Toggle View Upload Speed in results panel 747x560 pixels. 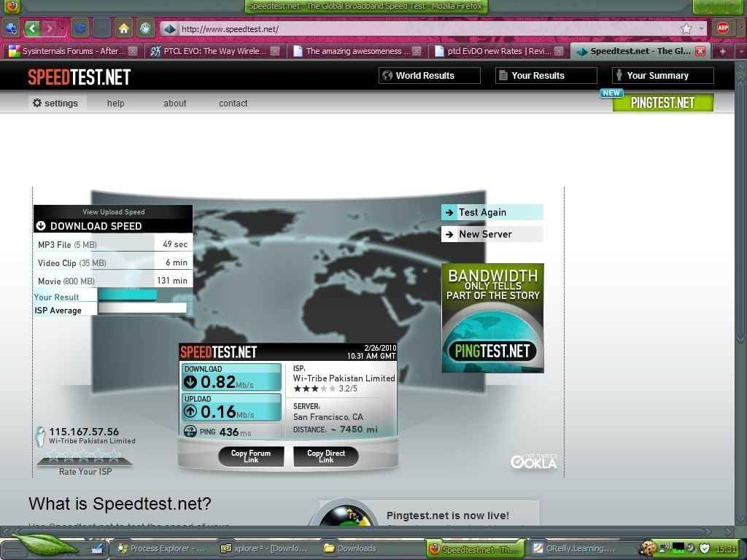[x=113, y=212]
